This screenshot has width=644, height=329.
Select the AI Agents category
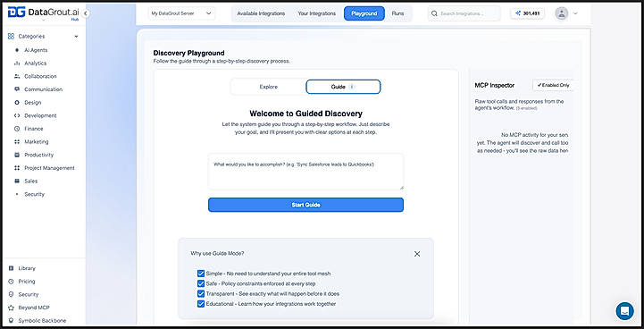36,50
